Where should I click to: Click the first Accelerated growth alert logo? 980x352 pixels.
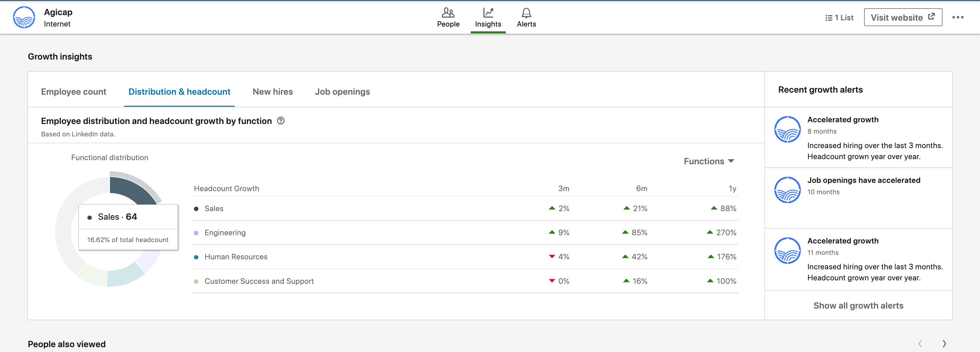[787, 130]
